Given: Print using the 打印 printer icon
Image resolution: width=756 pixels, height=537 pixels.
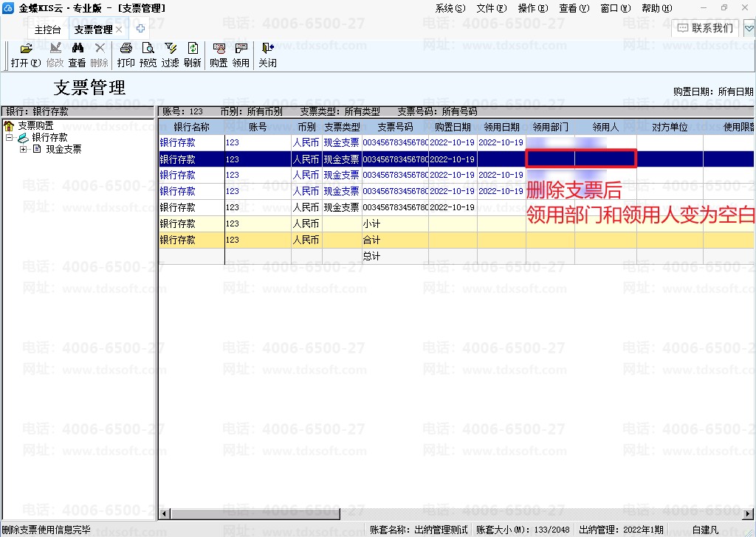Looking at the screenshot, I should coord(126,48).
